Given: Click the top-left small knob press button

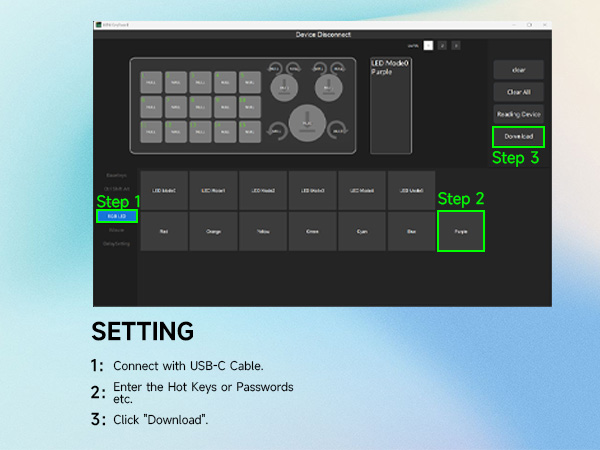Looking at the screenshot, I should [x=284, y=88].
